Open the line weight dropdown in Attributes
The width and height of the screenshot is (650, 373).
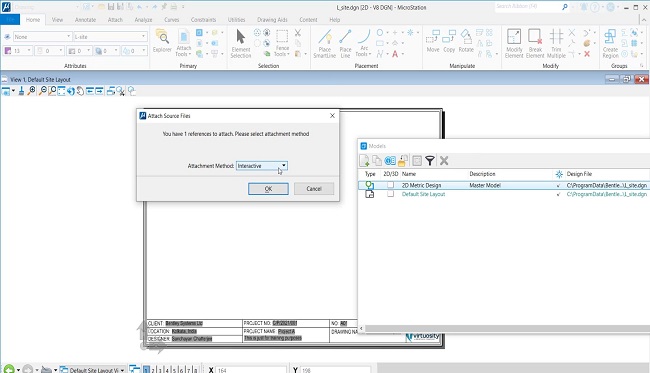(x=79, y=51)
